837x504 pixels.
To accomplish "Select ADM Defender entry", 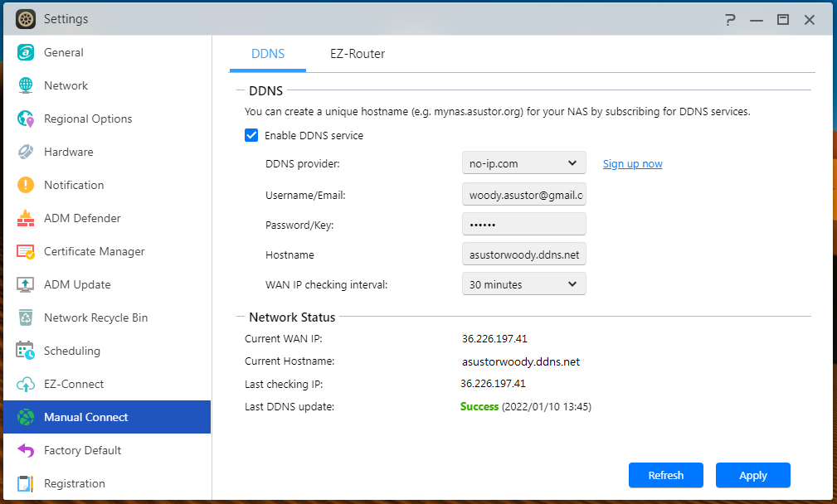I will [107, 218].
